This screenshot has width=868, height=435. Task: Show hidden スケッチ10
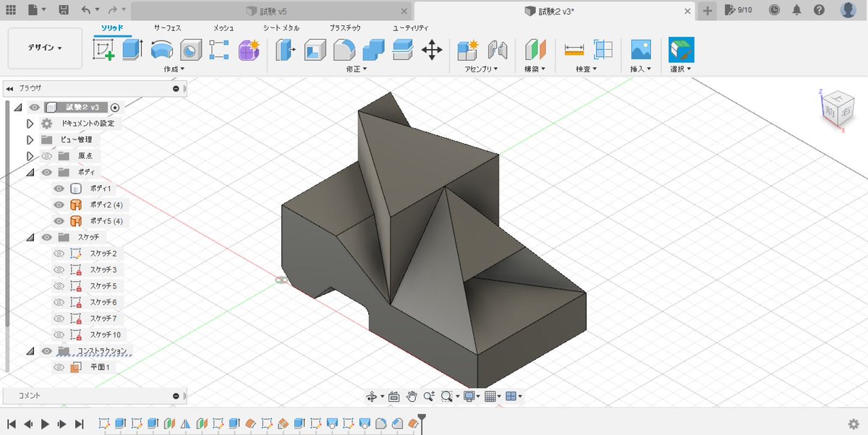[59, 335]
